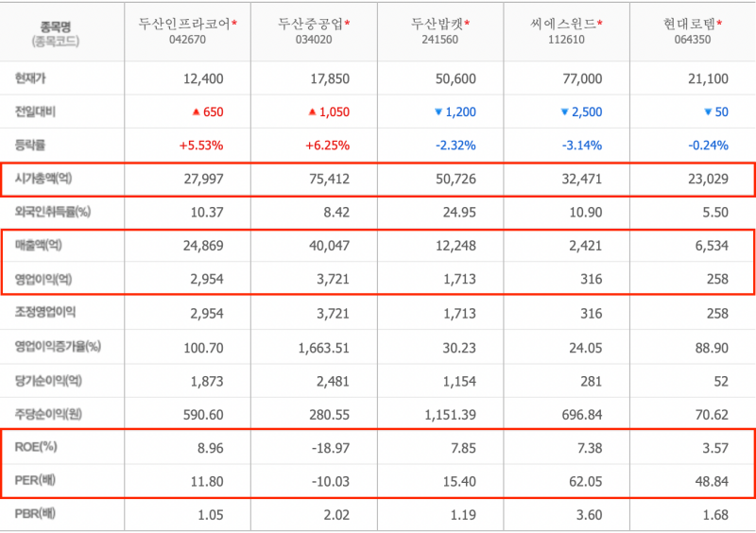Click the -2.32% change rate
Screen dimensions: 756x533
tap(455, 146)
